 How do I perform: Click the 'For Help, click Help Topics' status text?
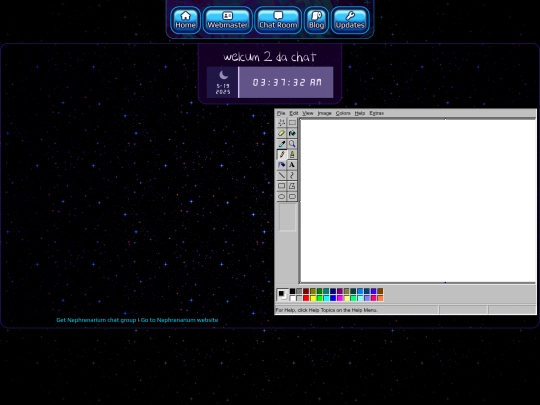point(326,310)
